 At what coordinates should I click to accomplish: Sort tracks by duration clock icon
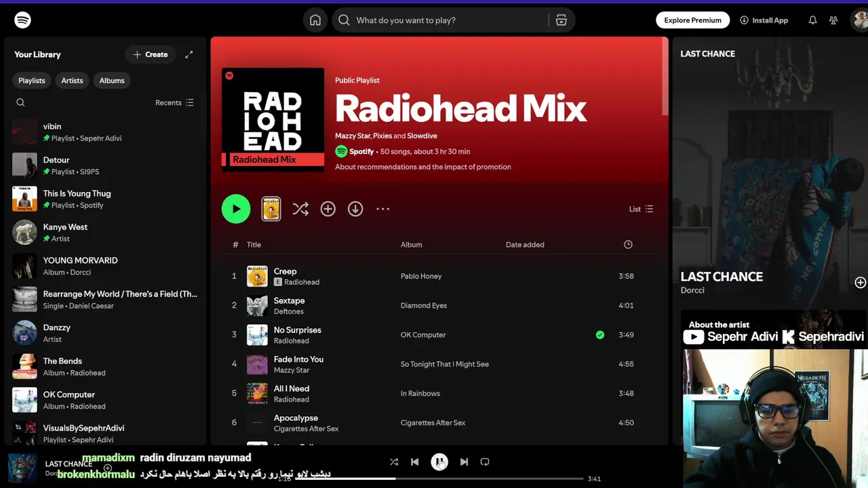click(628, 244)
